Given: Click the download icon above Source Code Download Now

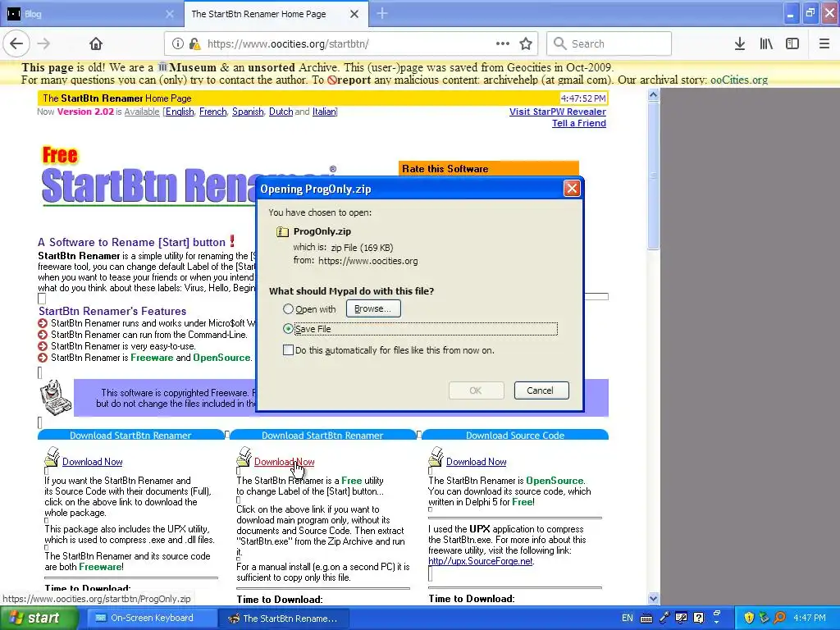Looking at the screenshot, I should (436, 456).
